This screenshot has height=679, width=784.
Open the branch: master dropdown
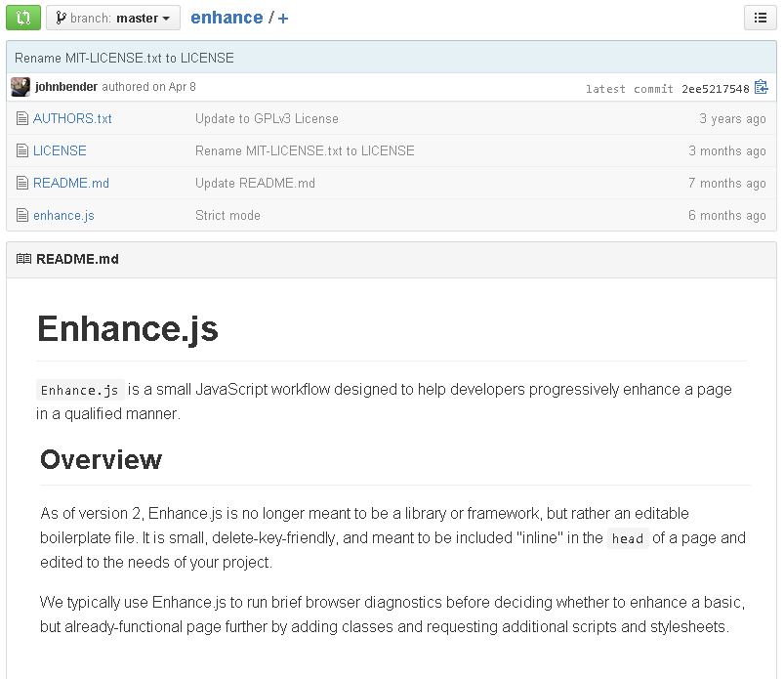[x=113, y=18]
